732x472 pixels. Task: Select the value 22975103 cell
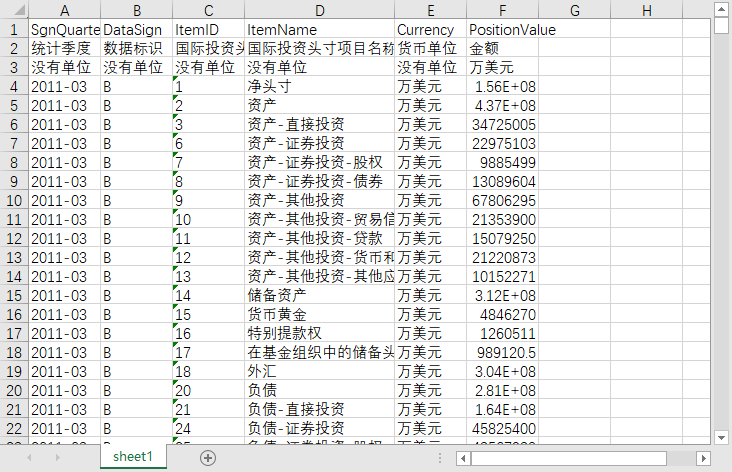tap(502, 144)
